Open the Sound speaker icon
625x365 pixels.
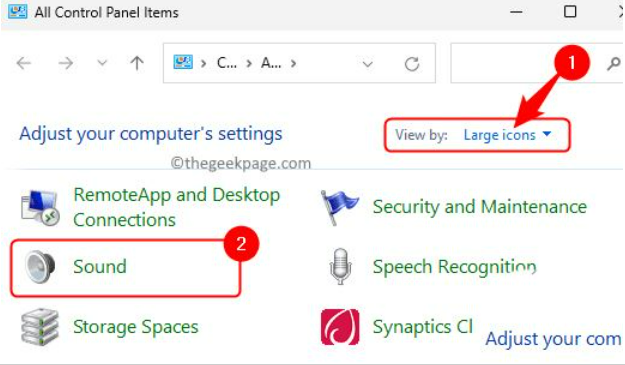40,267
